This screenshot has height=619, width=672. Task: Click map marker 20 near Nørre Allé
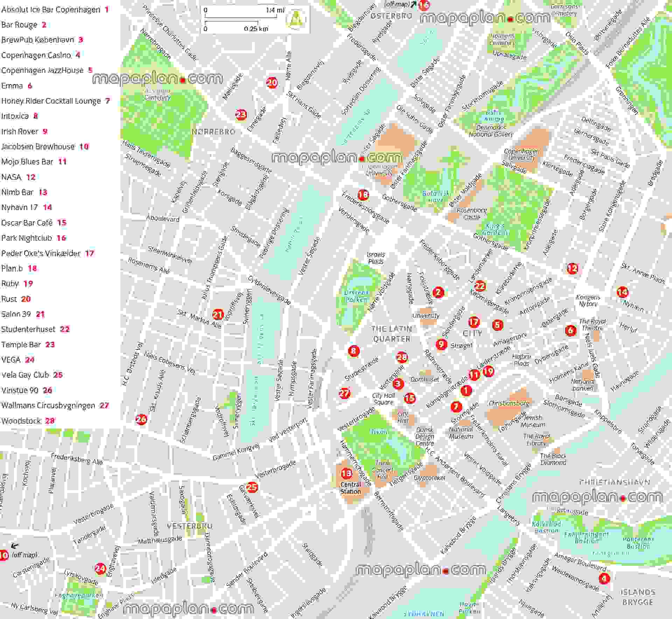(x=272, y=83)
